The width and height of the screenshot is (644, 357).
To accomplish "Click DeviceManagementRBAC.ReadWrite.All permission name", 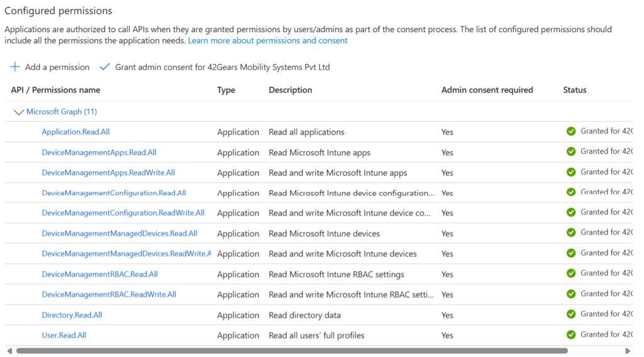I will pyautogui.click(x=109, y=295).
